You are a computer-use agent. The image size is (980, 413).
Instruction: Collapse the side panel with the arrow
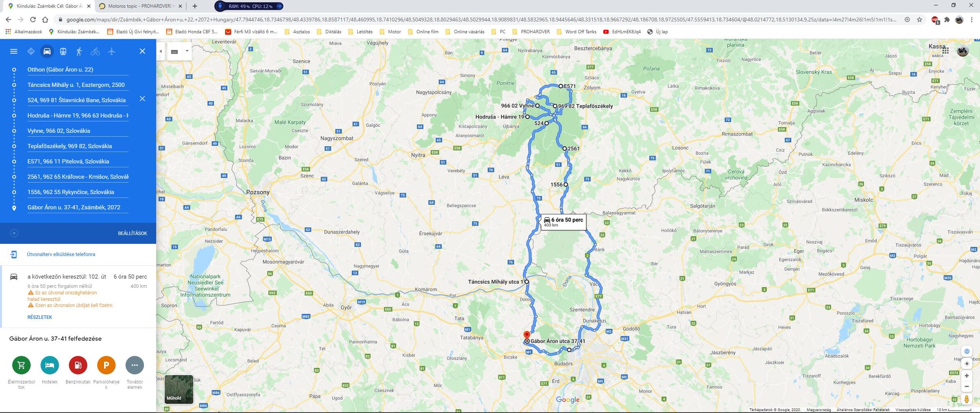coord(161,51)
